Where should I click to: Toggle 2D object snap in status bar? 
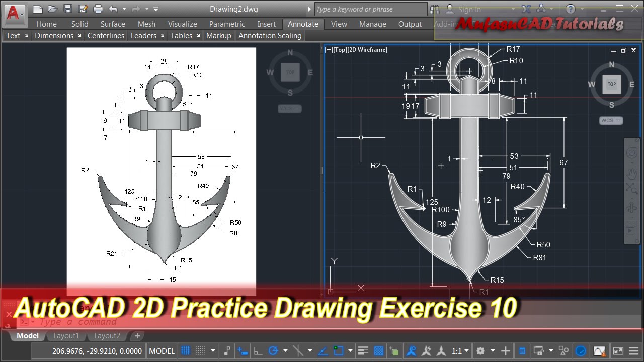(338, 350)
